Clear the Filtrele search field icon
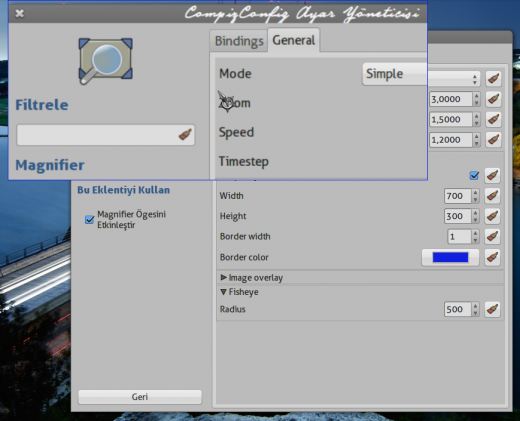This screenshot has width=520, height=421. pos(185,134)
